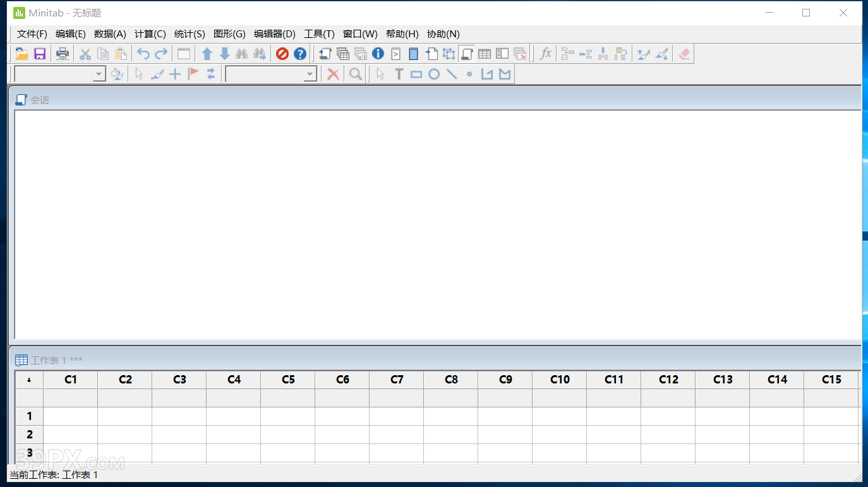
Task: Click the blue plus crosshair icon
Action: pyautogui.click(x=175, y=74)
